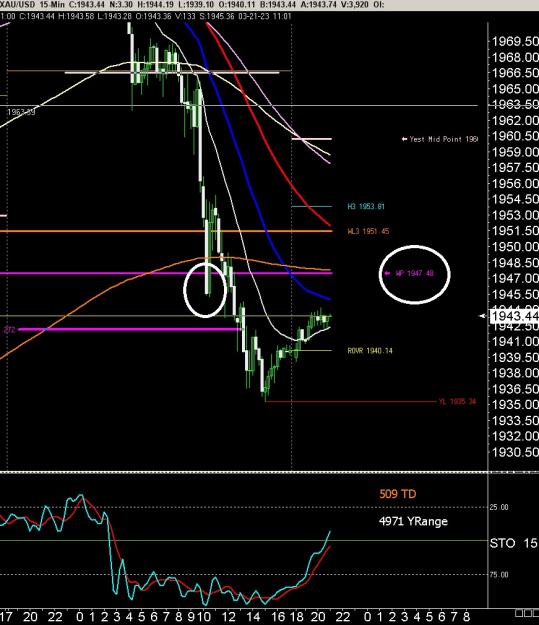Click 1936.50 on the price axis
The height and width of the screenshot is (625, 539).
[515, 389]
